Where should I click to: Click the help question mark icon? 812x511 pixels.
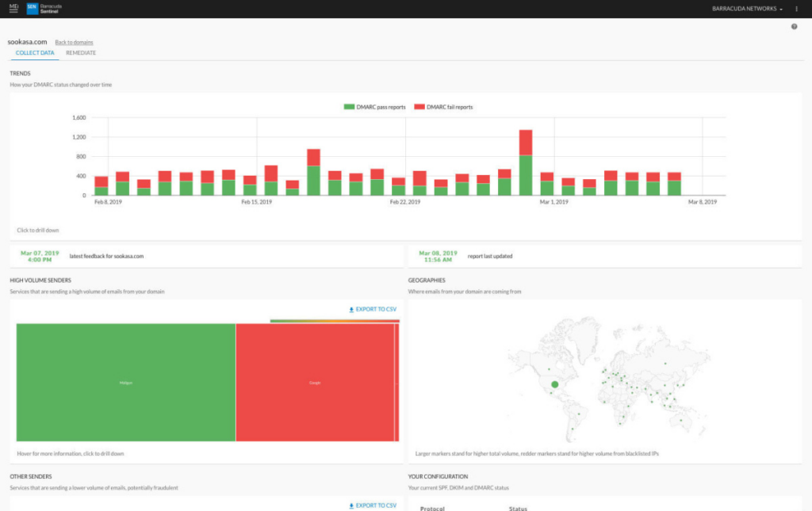794,27
